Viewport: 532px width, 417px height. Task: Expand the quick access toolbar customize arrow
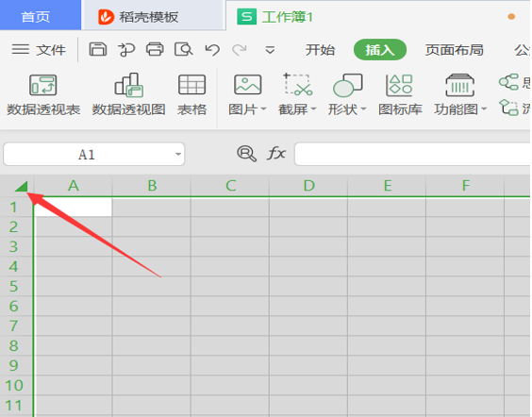point(270,50)
